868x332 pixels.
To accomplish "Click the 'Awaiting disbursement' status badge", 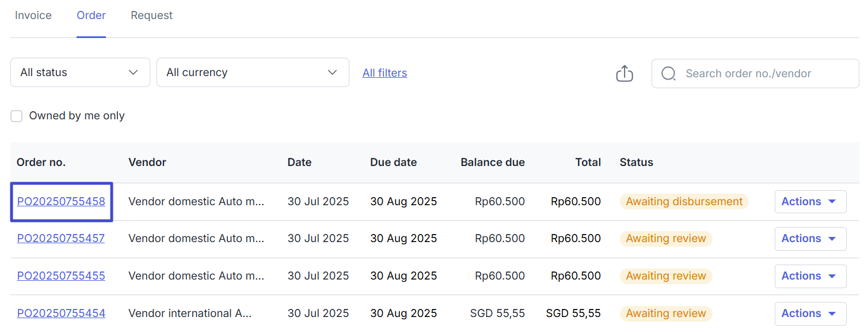I will click(x=684, y=202).
